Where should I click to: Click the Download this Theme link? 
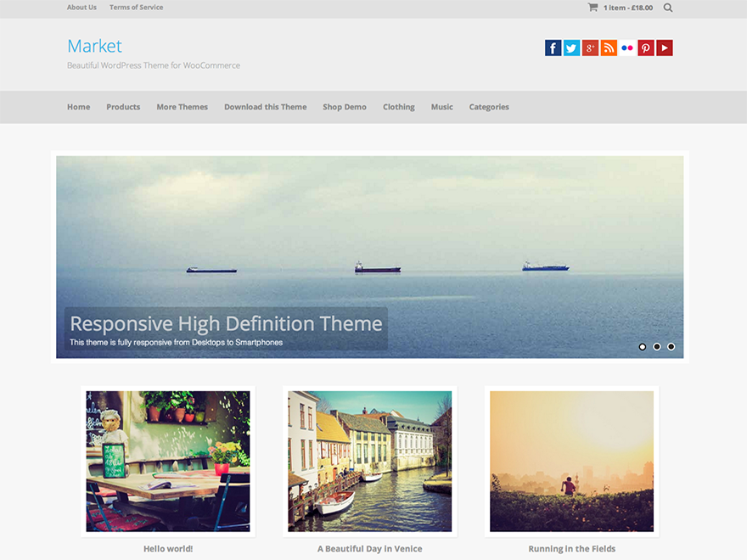(265, 107)
